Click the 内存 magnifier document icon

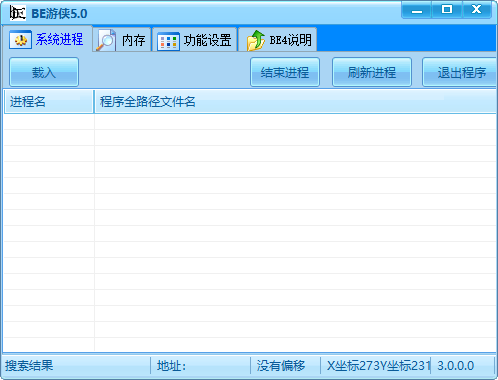point(106,40)
